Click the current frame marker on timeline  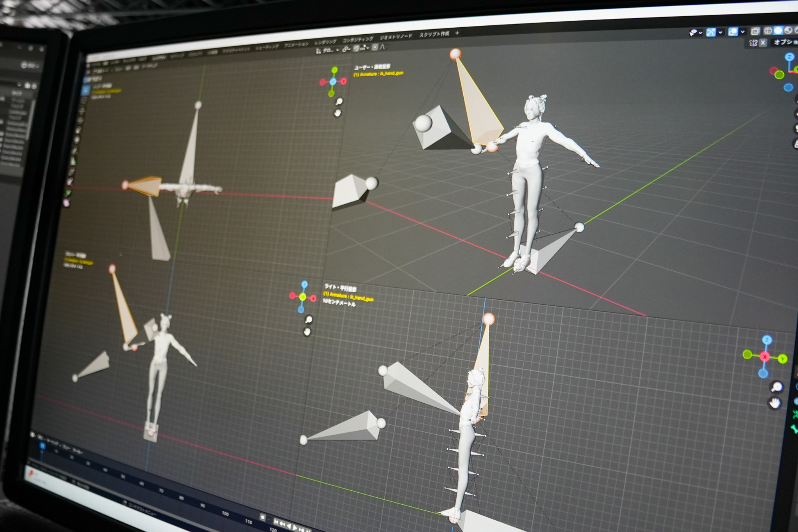[42, 445]
